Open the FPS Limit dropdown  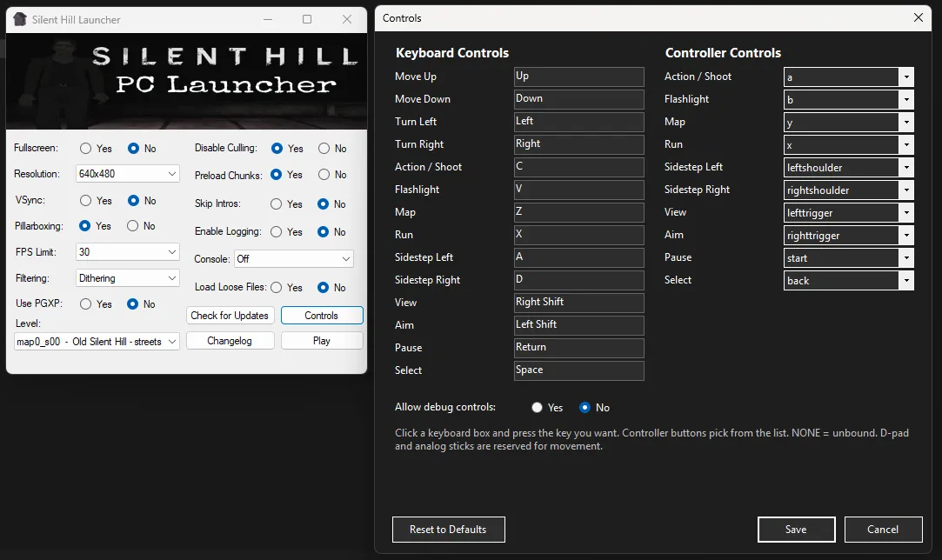point(127,252)
